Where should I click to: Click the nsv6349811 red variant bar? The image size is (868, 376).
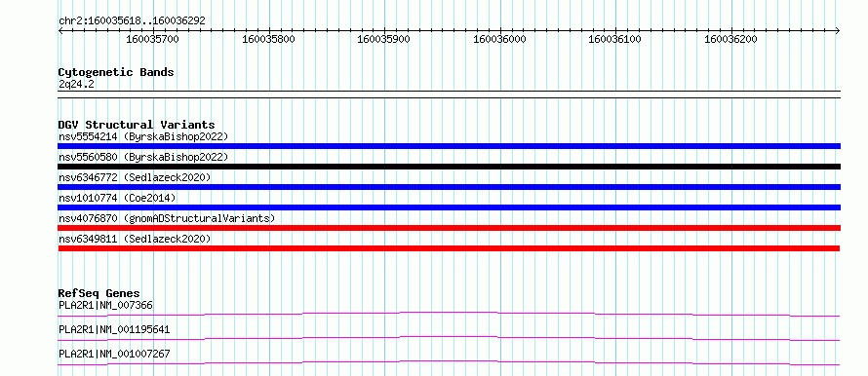pos(449,248)
